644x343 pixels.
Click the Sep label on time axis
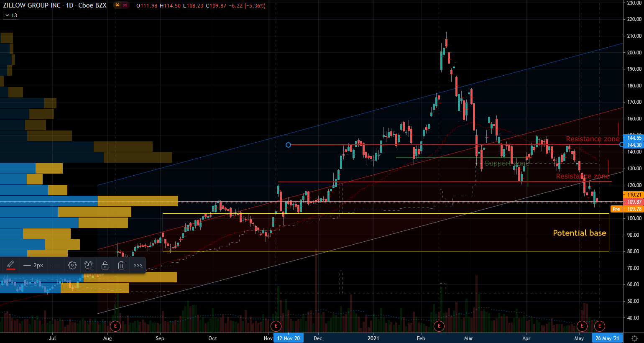(x=160, y=338)
